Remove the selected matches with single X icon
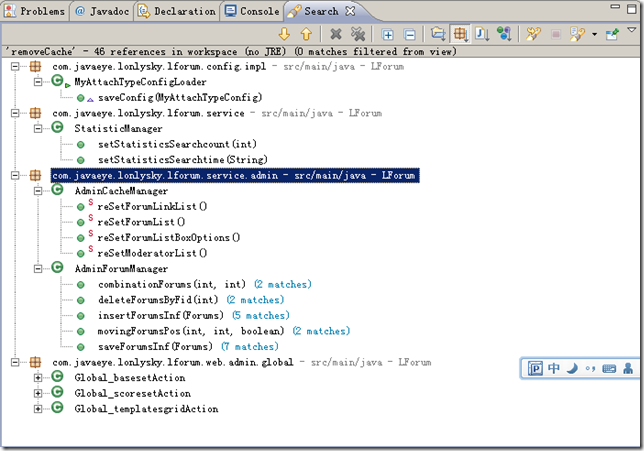Screen dimensions: 644x451 [x=336, y=34]
